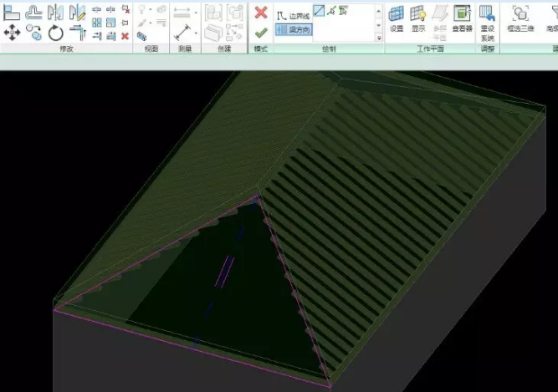Click the blue icon at bottom of 视图 panel
Viewport: 558px width, 392px height.
(x=141, y=36)
